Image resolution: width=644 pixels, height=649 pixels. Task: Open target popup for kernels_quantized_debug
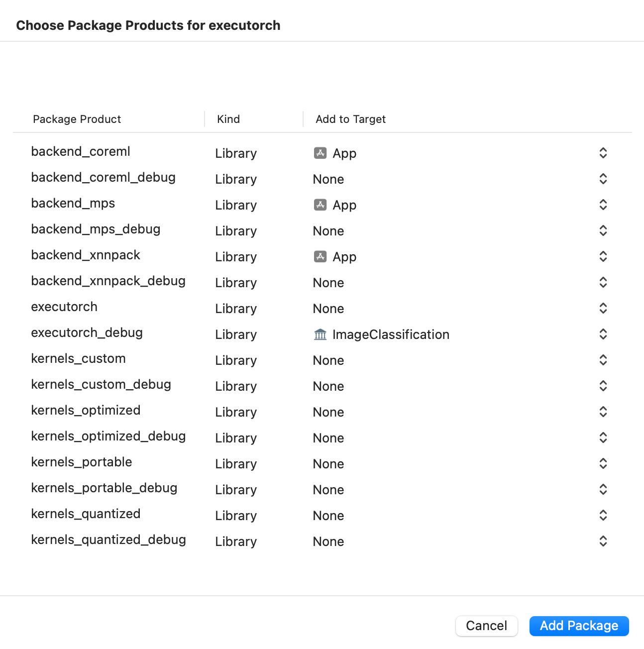[603, 541]
